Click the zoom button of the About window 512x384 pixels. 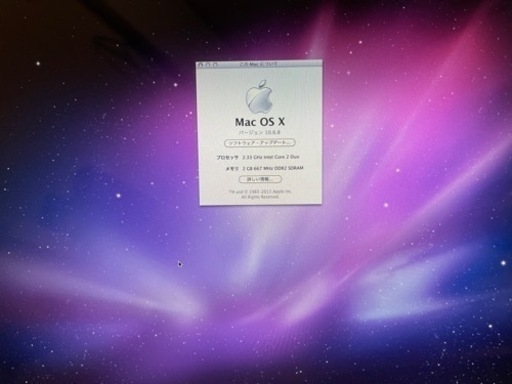215,65
